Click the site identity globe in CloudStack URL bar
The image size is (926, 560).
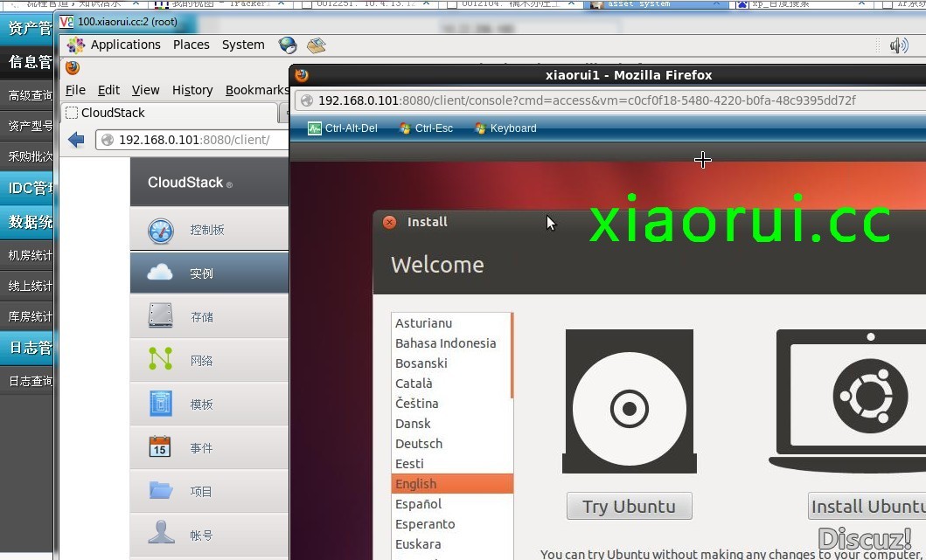[108, 140]
